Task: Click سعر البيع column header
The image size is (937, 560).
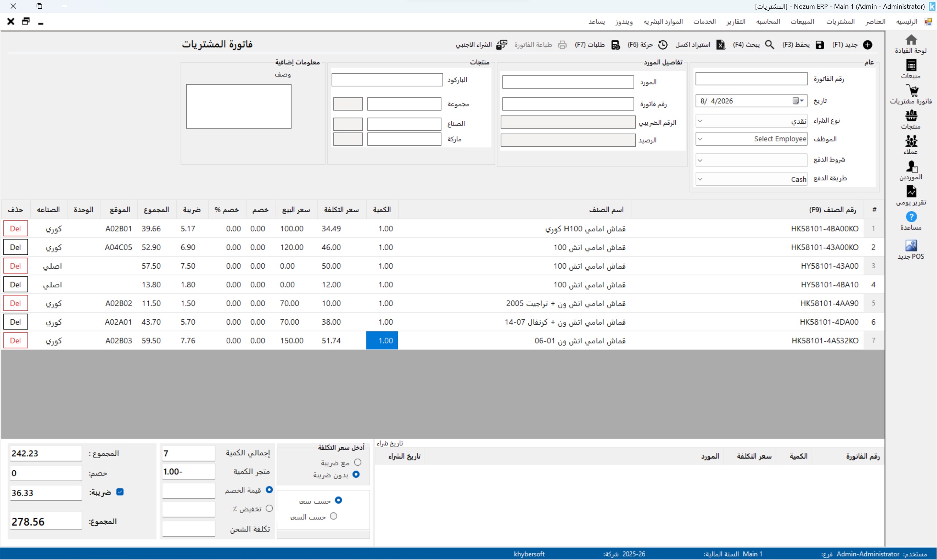Action: point(296,210)
